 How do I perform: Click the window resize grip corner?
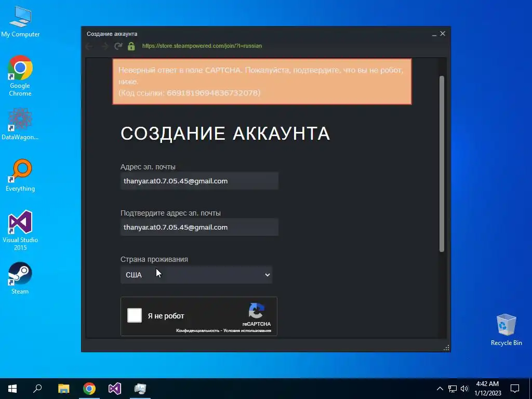tap(446, 348)
